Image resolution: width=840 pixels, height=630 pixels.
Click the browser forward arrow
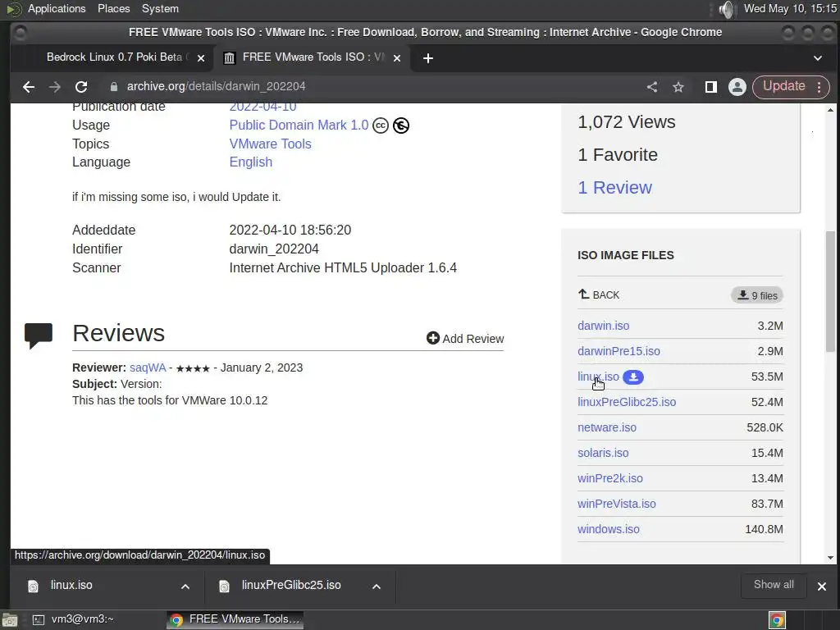click(x=55, y=87)
